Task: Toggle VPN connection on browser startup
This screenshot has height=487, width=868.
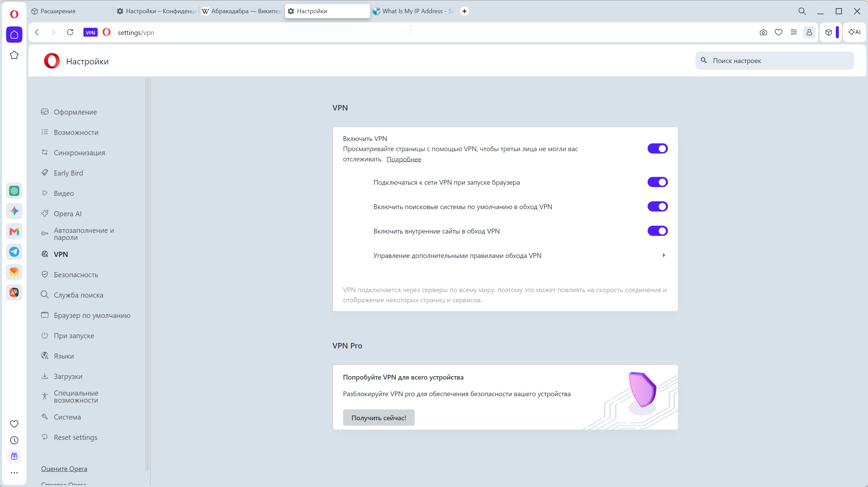Action: [x=657, y=182]
